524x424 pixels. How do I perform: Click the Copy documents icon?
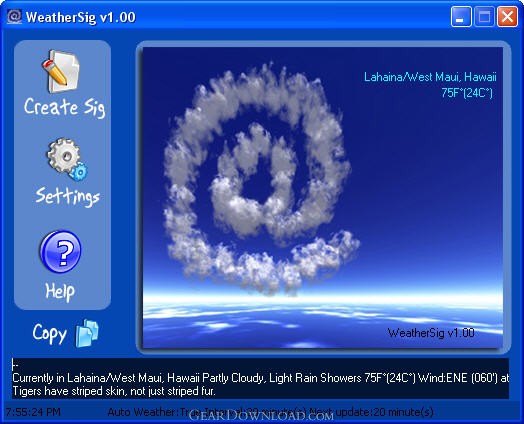87,333
